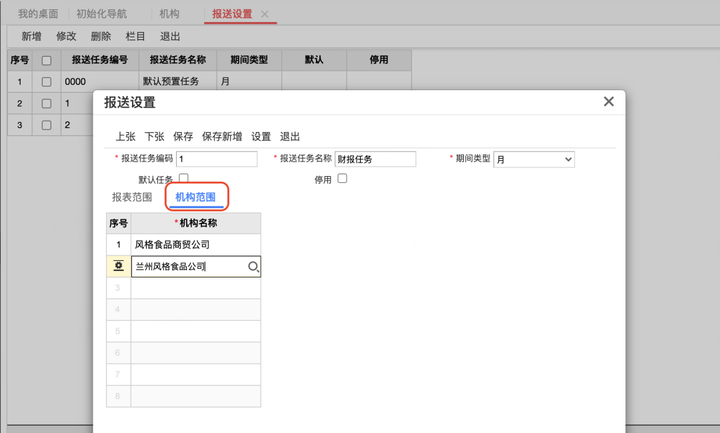Viewport: 720px width, 433px height.
Task: Close the 报送设置 dialog with X
Action: tap(608, 101)
